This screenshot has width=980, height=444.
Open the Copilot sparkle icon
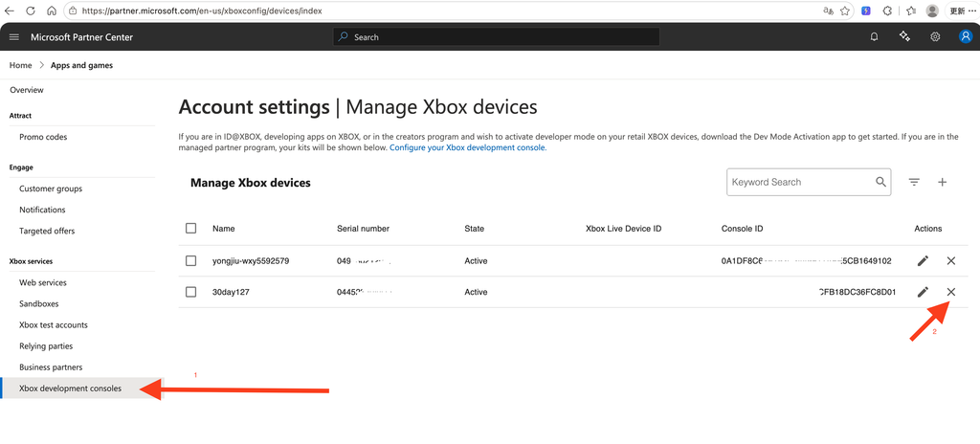(904, 37)
